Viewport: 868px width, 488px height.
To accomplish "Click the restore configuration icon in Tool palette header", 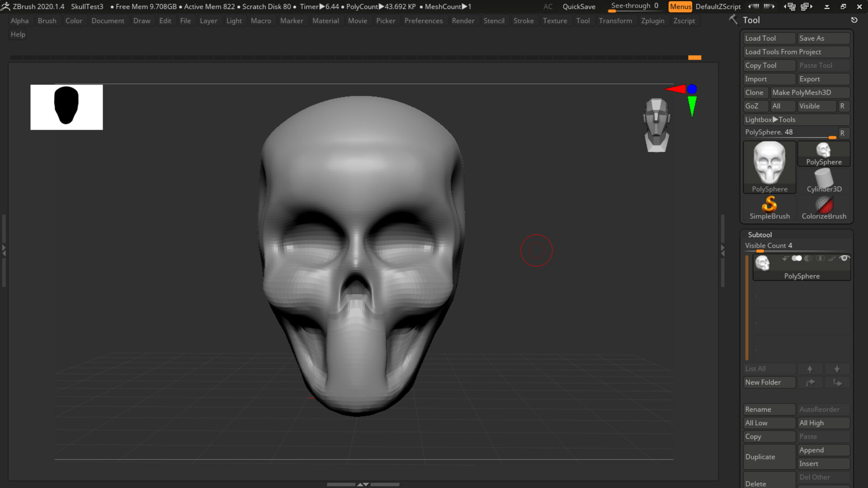I will 854,20.
